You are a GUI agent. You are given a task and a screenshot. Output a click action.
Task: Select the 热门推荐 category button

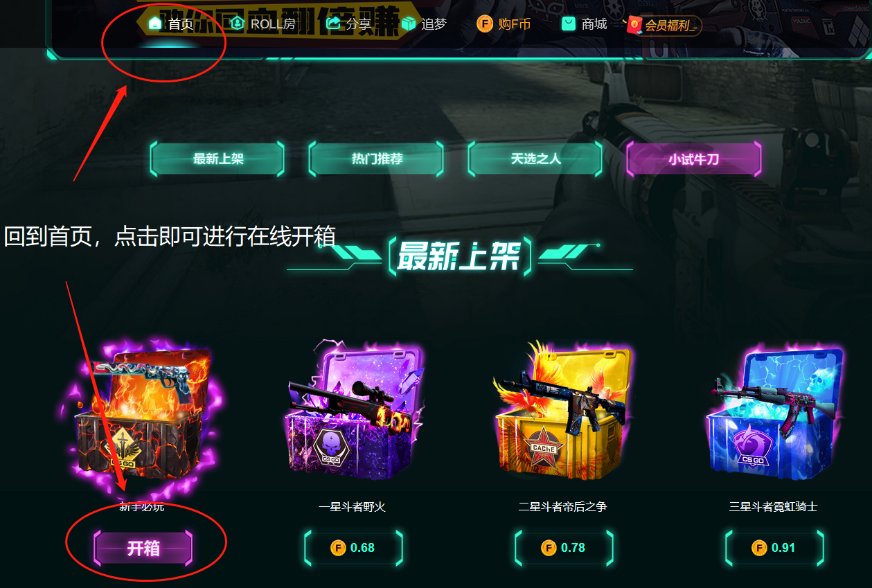pos(377,159)
